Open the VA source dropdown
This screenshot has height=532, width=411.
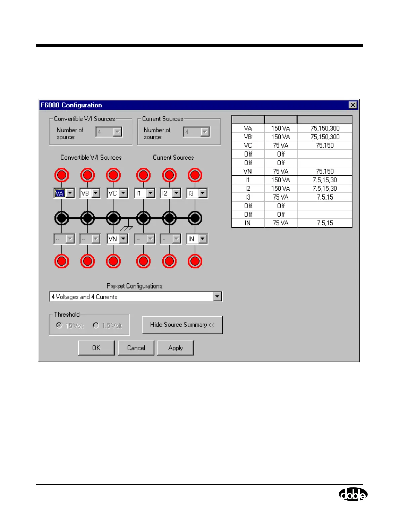pos(70,193)
